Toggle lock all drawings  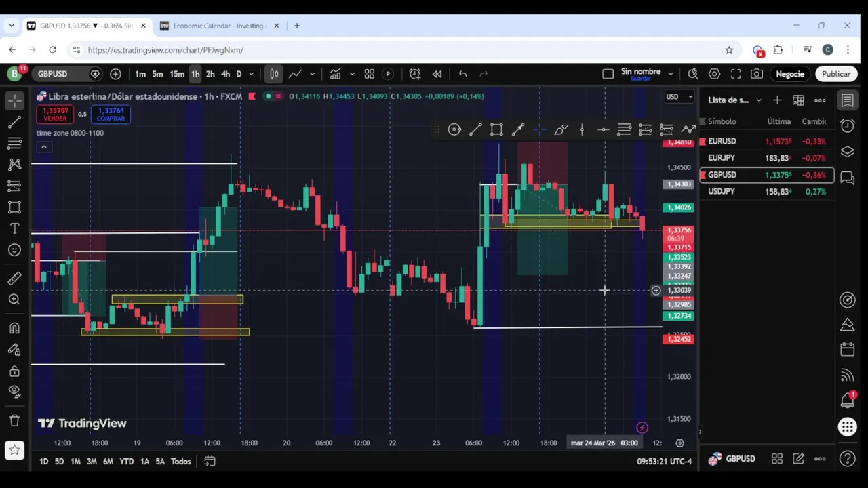point(14,371)
